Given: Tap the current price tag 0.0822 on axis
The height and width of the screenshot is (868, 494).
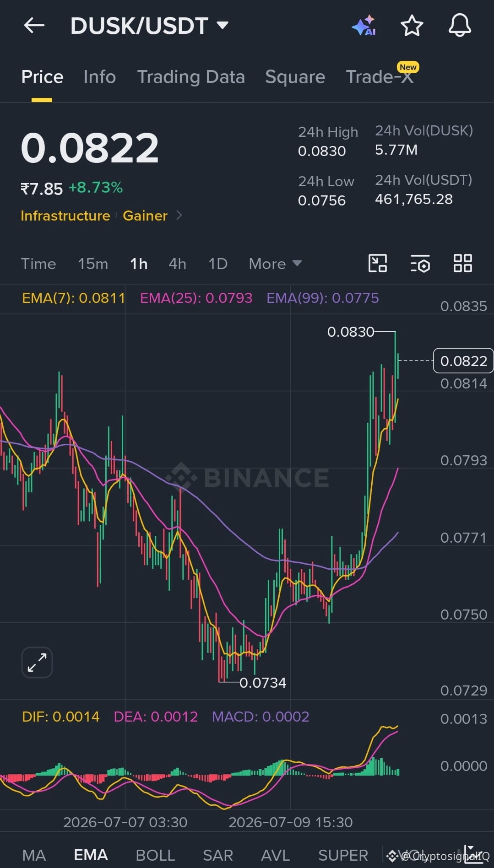Looking at the screenshot, I should [x=463, y=361].
